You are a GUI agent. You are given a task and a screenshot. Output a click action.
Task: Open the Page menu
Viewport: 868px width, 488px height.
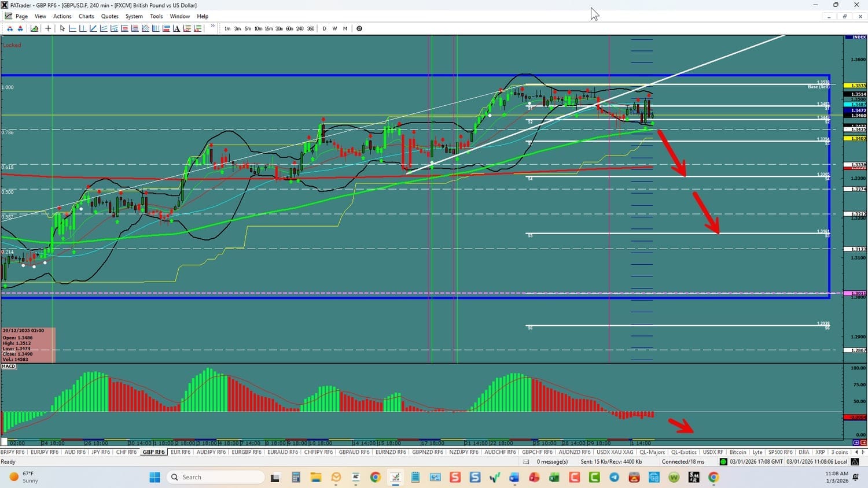point(21,16)
